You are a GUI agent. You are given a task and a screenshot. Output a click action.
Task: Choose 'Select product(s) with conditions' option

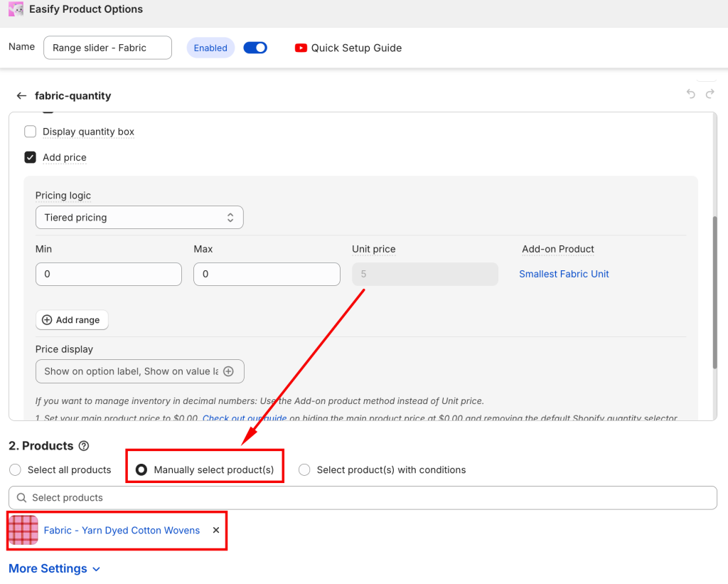pyautogui.click(x=304, y=469)
